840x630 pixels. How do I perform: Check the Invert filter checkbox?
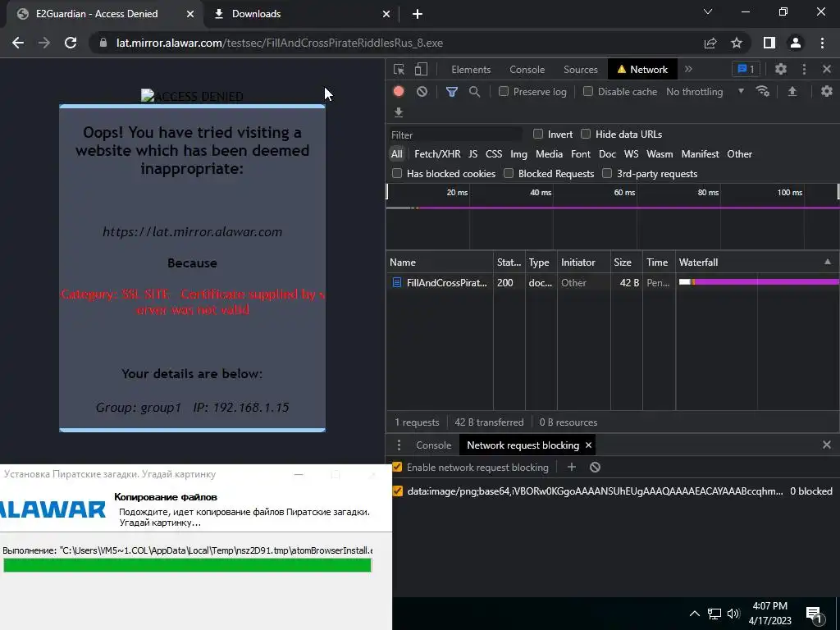coord(538,134)
